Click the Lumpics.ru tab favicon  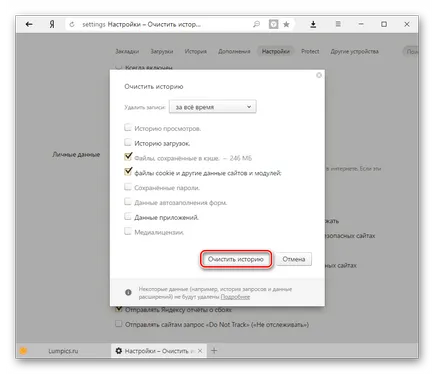23,351
